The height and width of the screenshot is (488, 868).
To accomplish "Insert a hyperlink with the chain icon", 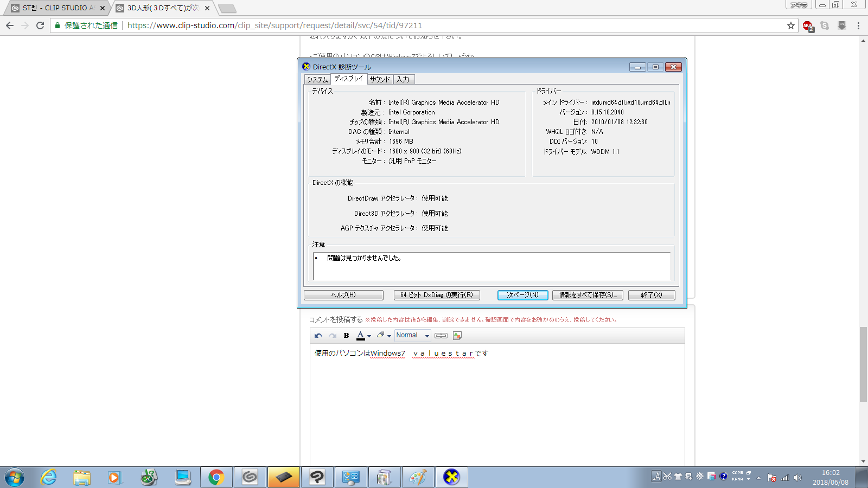I will [x=441, y=336].
